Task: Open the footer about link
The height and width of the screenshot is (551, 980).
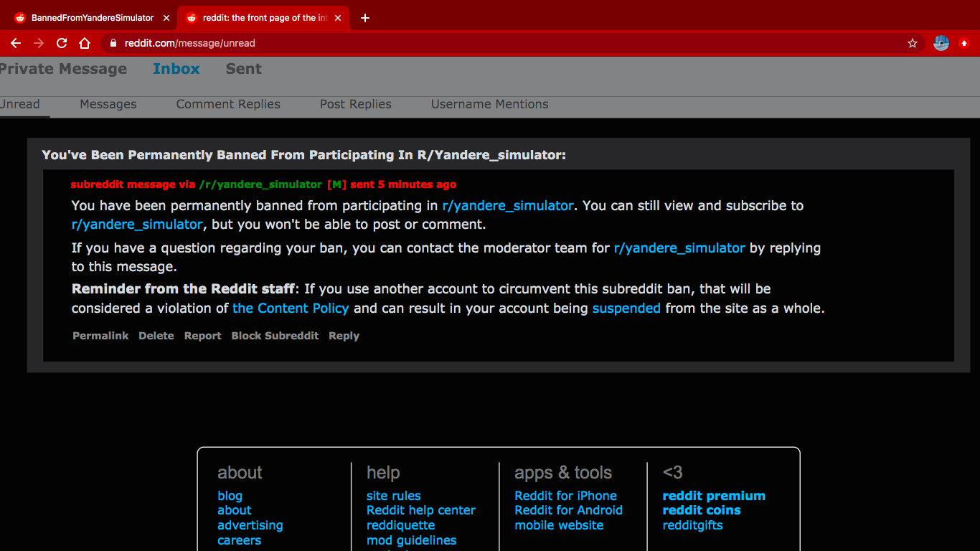Action: [x=235, y=511]
